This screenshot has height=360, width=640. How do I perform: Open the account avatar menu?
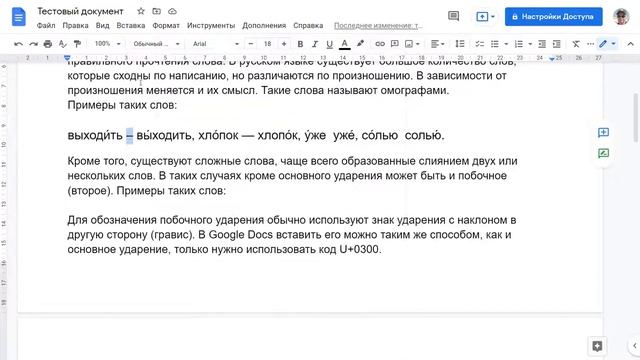coord(621,16)
